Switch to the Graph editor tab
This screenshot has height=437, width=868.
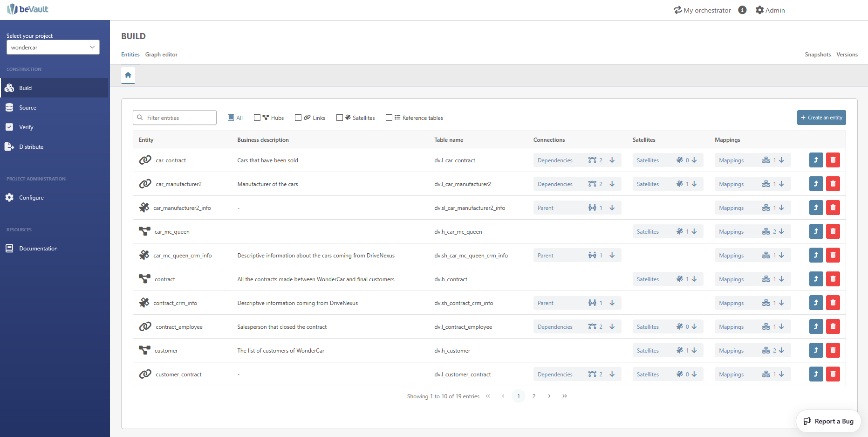pos(161,55)
